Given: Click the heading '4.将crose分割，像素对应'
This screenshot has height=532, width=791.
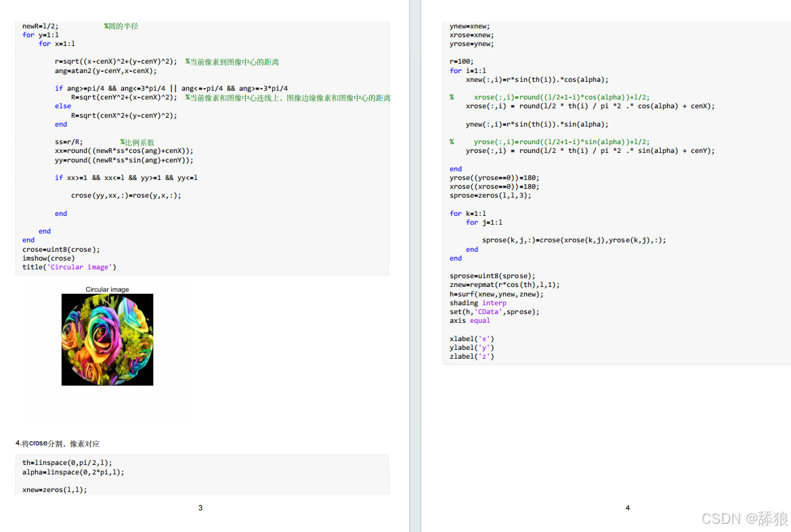Looking at the screenshot, I should click(58, 444).
